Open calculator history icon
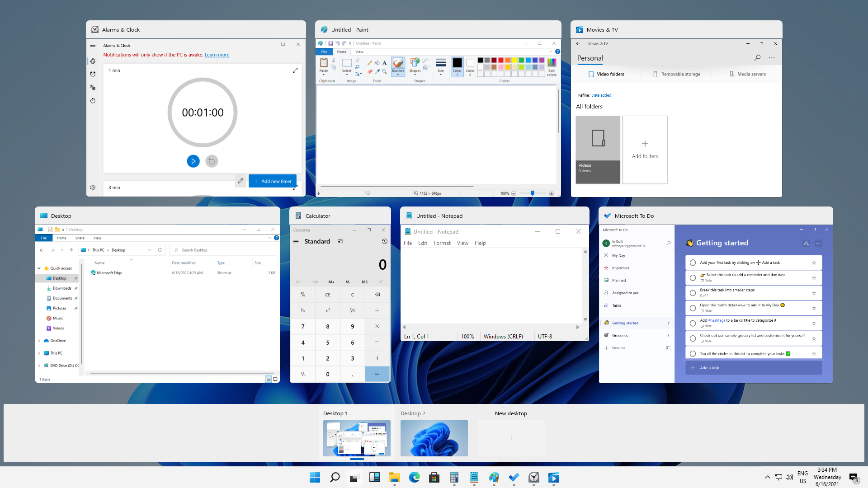This screenshot has width=868, height=488. click(x=384, y=241)
